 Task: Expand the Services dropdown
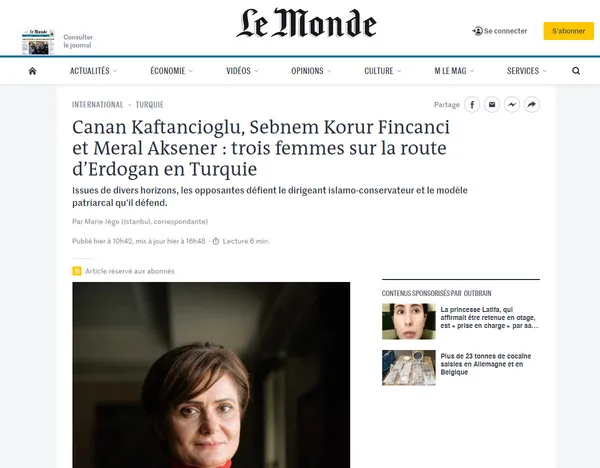527,71
